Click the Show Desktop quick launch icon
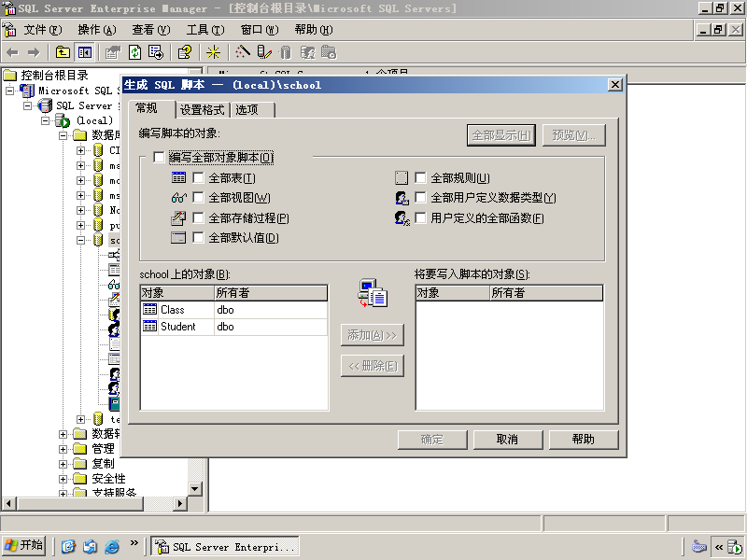747x560 pixels. 68,547
